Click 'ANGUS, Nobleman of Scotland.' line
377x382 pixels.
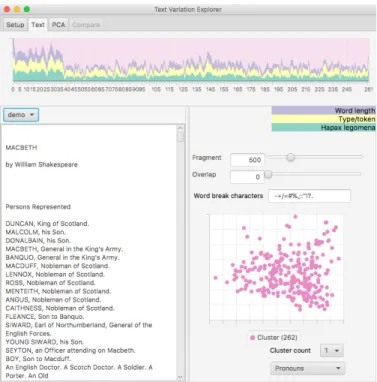(x=53, y=300)
